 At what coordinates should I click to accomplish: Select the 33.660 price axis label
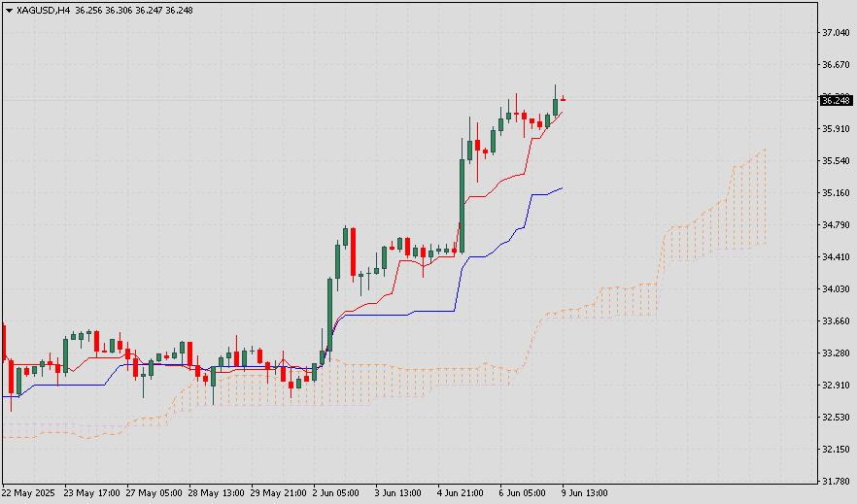point(837,321)
